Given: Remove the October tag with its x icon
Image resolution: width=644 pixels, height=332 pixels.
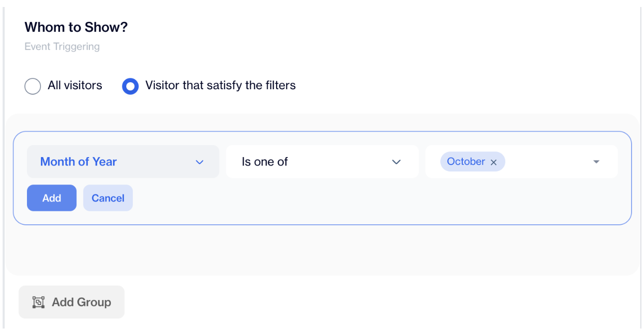Looking at the screenshot, I should point(493,162).
